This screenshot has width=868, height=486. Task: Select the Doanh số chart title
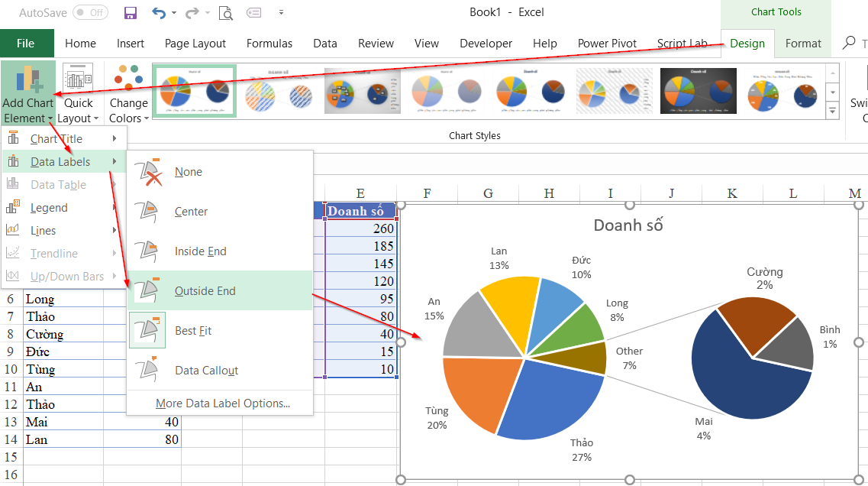(628, 225)
